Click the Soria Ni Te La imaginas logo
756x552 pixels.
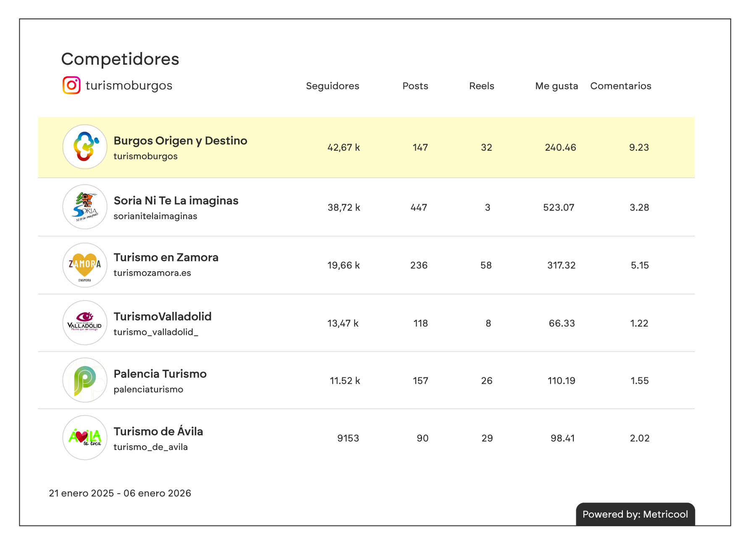pyautogui.click(x=85, y=207)
